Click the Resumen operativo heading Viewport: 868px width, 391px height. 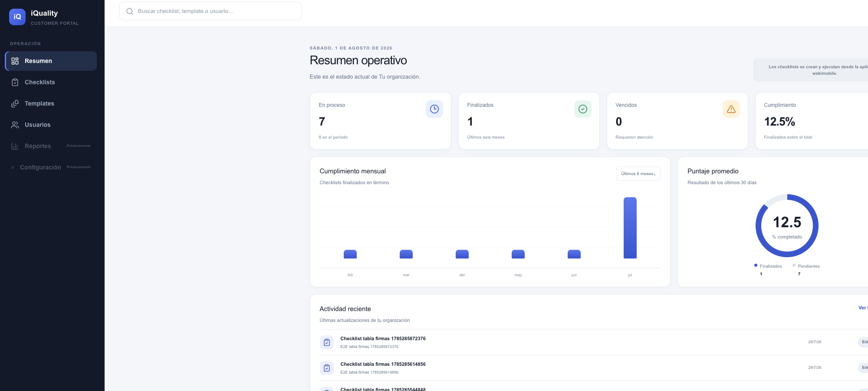358,60
